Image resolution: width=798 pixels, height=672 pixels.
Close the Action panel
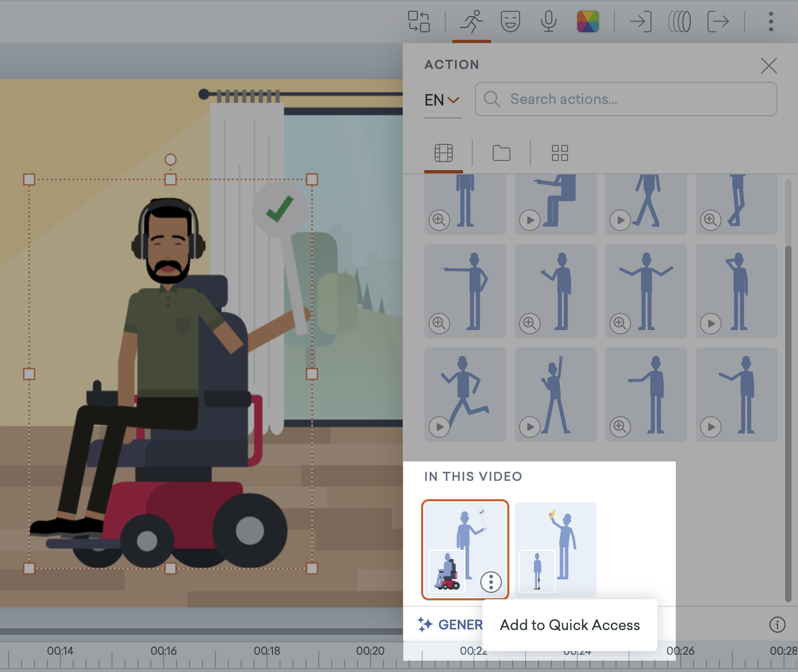[x=768, y=66]
